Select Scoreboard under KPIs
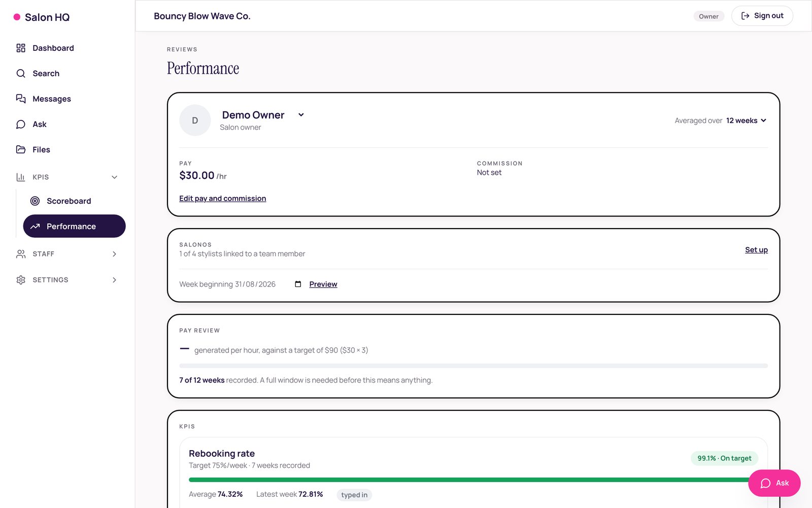The image size is (812, 508). 74,201
